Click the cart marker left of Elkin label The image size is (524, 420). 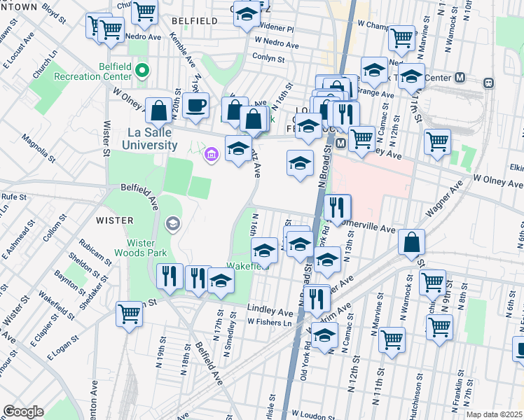437,145
